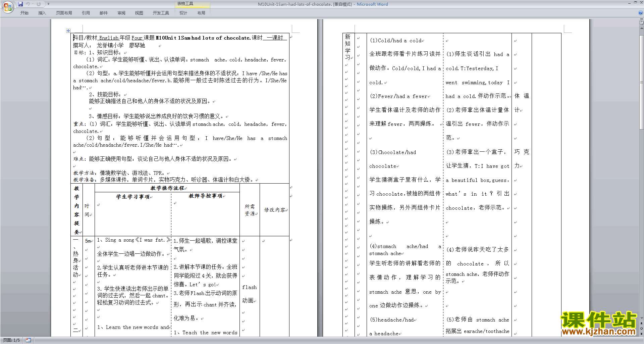Click the '巧克力' resource cell
The height and width of the screenshot is (344, 644).
(x=522, y=159)
